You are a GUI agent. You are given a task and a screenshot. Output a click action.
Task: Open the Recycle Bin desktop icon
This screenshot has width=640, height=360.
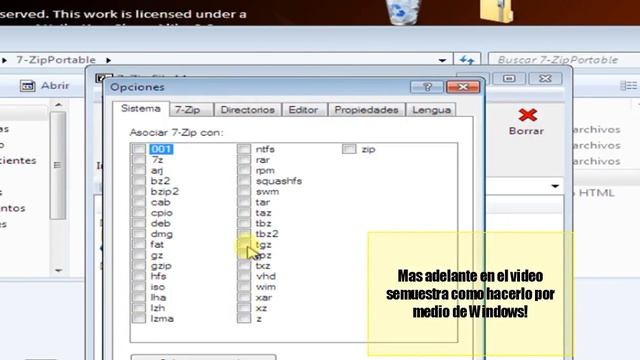coord(403,11)
